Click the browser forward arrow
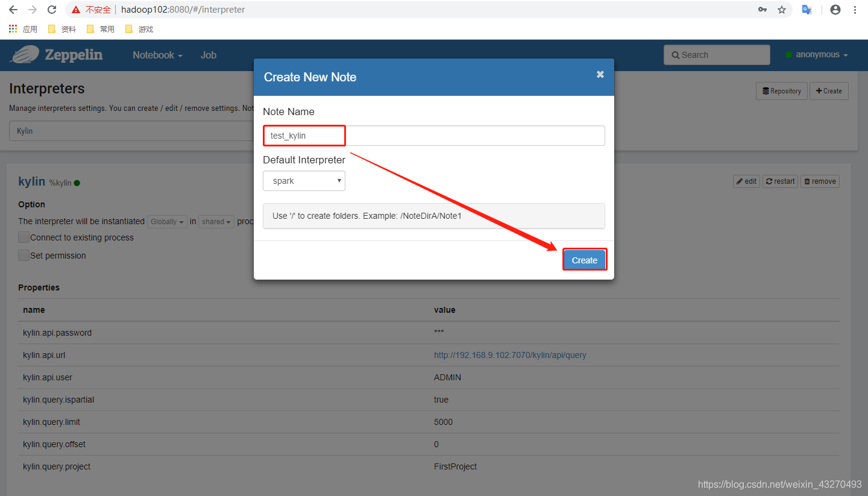Screen dimensions: 868x496 [33, 10]
